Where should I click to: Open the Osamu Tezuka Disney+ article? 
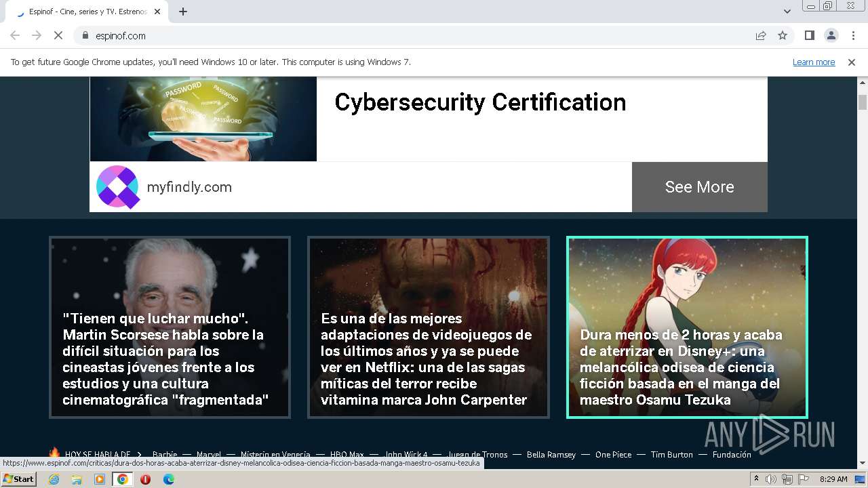(x=687, y=327)
